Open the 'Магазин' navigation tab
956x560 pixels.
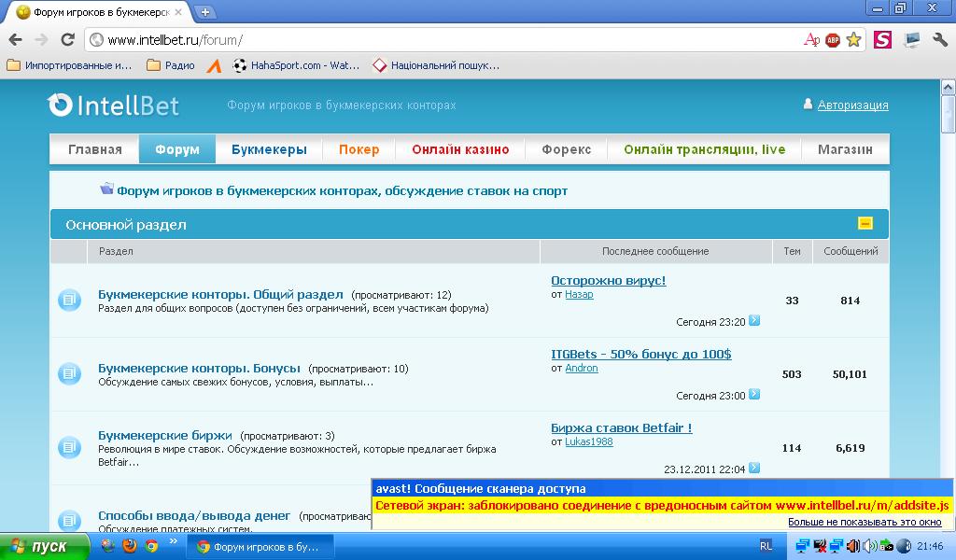(845, 149)
